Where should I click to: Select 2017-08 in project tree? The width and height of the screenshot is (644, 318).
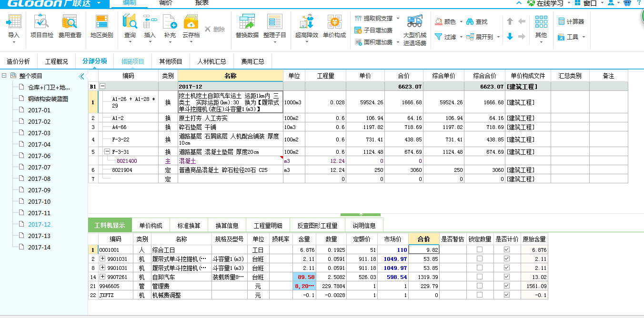(x=39, y=179)
